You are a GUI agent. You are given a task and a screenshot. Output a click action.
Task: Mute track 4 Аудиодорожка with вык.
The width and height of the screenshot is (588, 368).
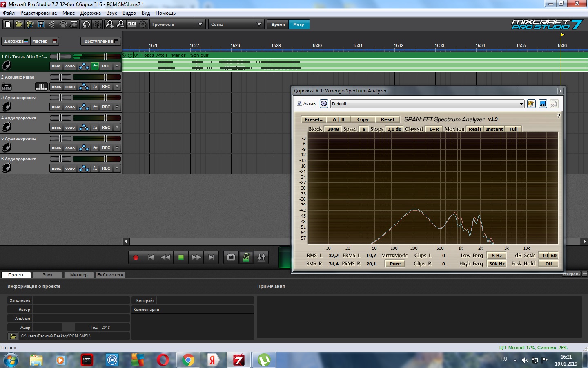click(x=56, y=128)
